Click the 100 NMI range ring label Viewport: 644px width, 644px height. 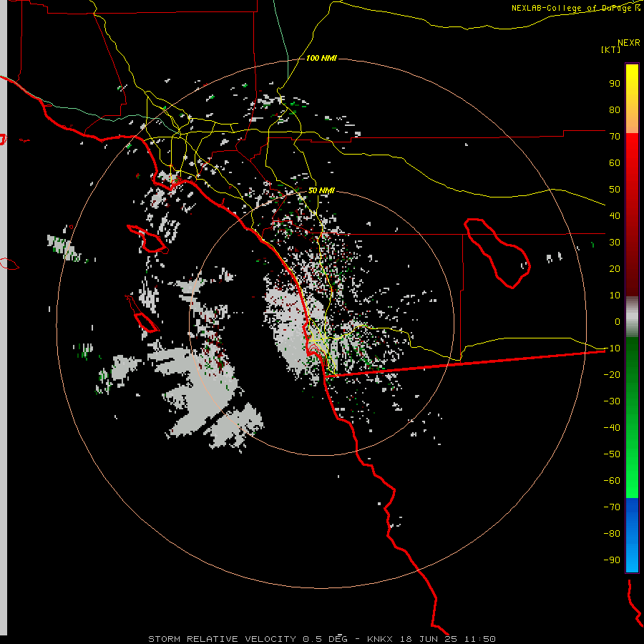(321, 58)
